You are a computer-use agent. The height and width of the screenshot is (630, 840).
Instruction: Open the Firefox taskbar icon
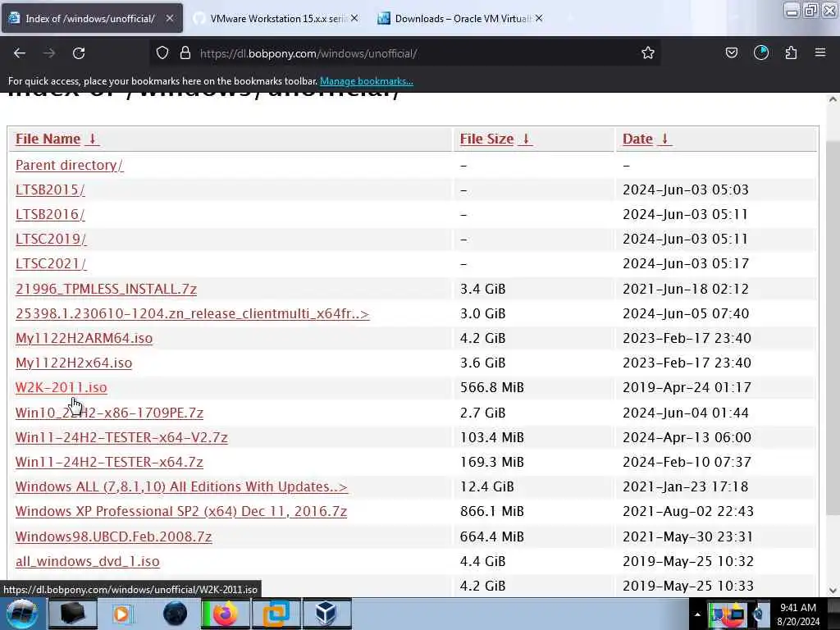point(226,614)
